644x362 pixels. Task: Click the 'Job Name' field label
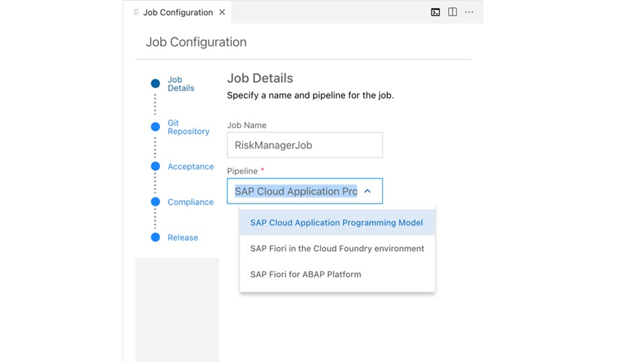click(x=247, y=125)
